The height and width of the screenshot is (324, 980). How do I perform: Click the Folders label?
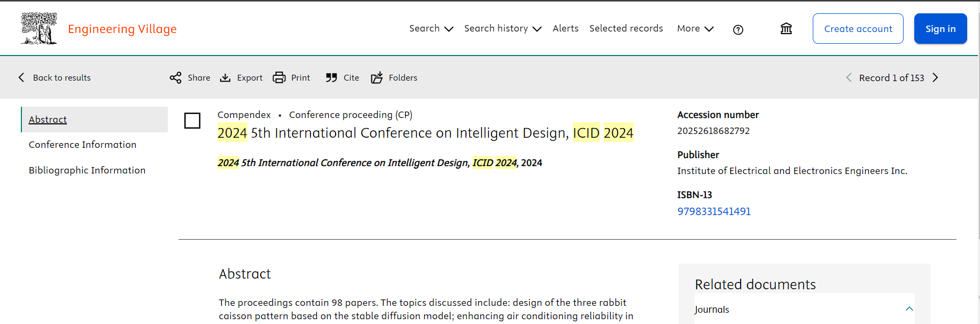click(x=403, y=78)
